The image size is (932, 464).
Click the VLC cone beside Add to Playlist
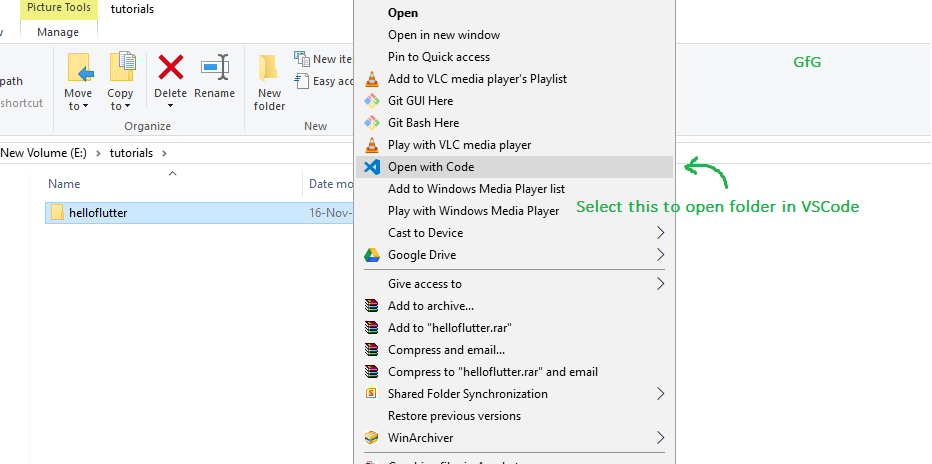(371, 78)
